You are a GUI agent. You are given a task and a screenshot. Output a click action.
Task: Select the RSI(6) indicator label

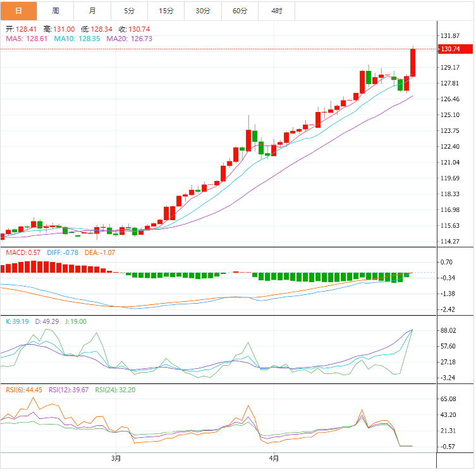(24, 390)
